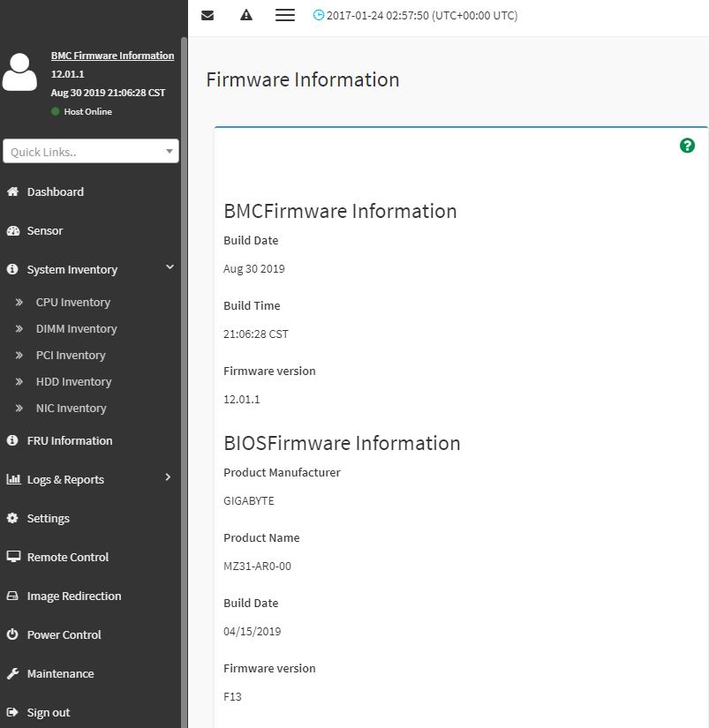Toggle the sidebar hamburger menu

tap(285, 15)
